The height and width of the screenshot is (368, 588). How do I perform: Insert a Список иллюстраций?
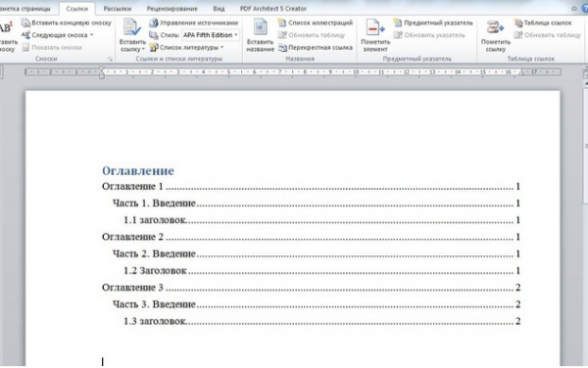point(316,23)
